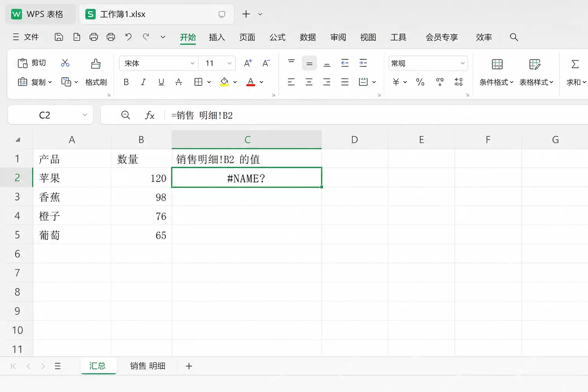Increase font size with A+ icon
This screenshot has height=392, width=588.
(248, 63)
